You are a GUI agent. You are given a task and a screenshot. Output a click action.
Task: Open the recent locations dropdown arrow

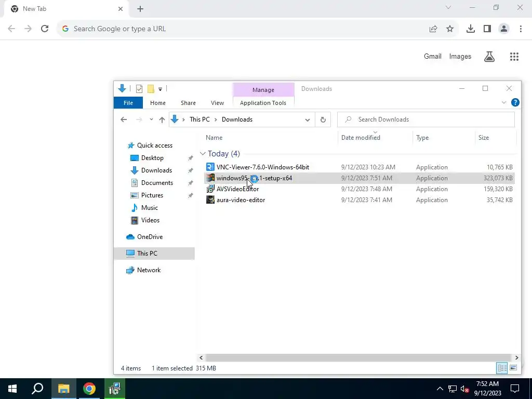[x=151, y=119]
